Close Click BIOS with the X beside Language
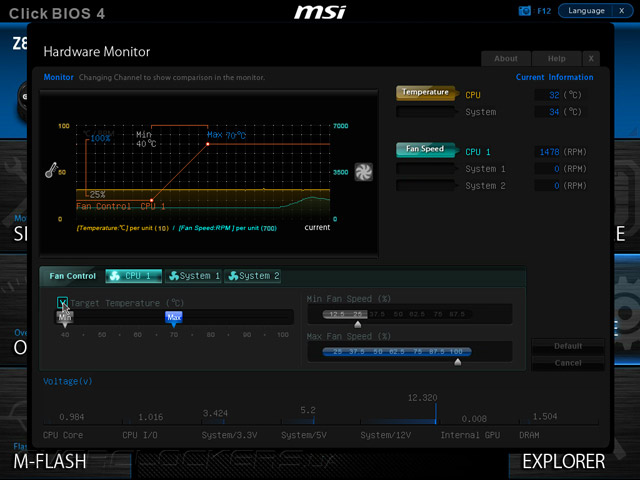 [x=622, y=11]
